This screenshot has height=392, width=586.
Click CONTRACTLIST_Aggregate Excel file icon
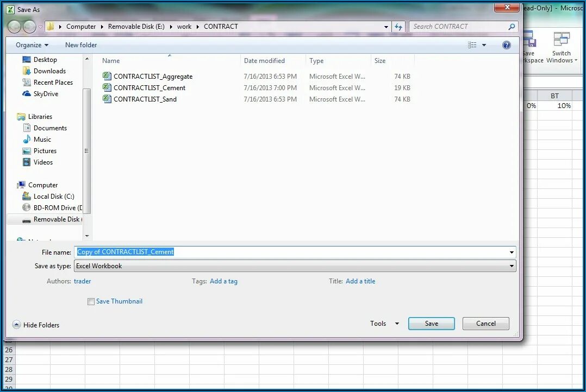tap(107, 76)
